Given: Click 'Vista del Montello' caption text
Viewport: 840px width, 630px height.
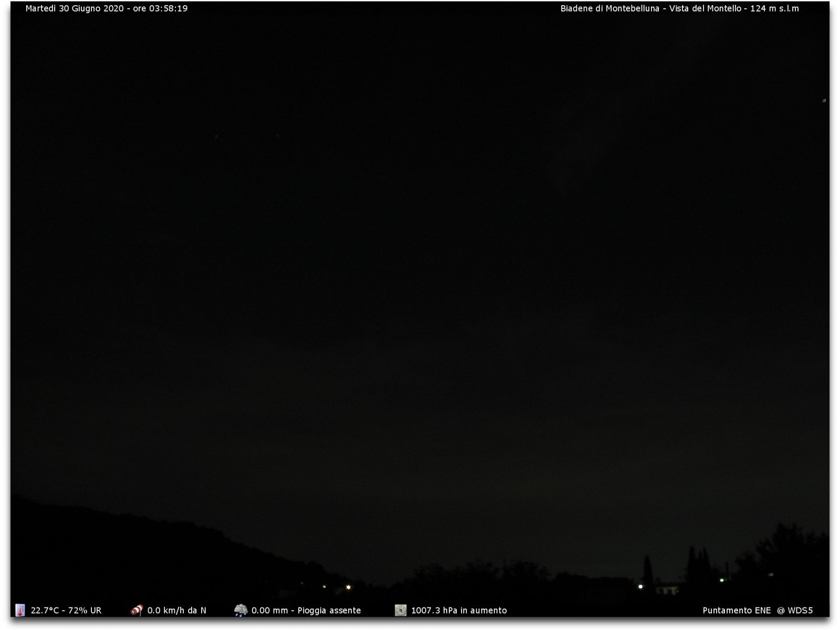Looking at the screenshot, I should (x=705, y=8).
